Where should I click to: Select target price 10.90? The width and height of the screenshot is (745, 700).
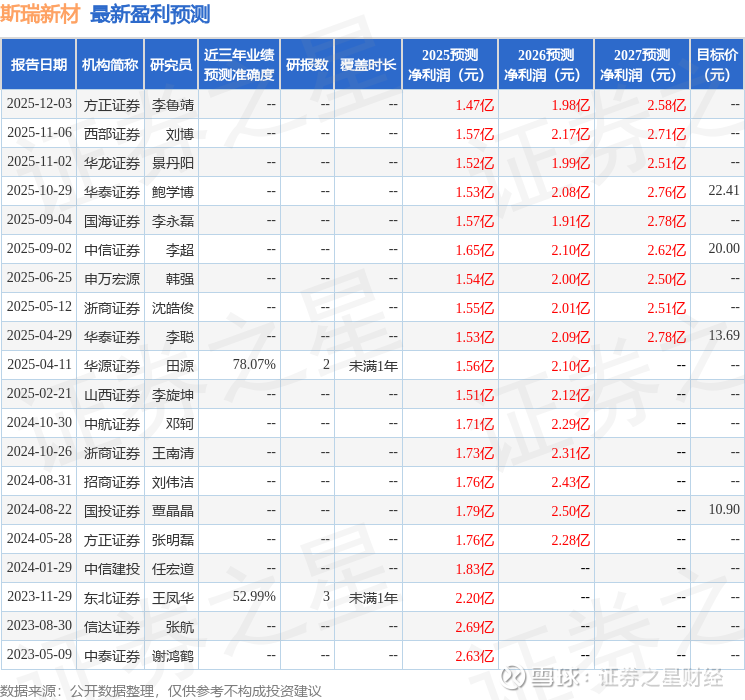[x=724, y=509]
